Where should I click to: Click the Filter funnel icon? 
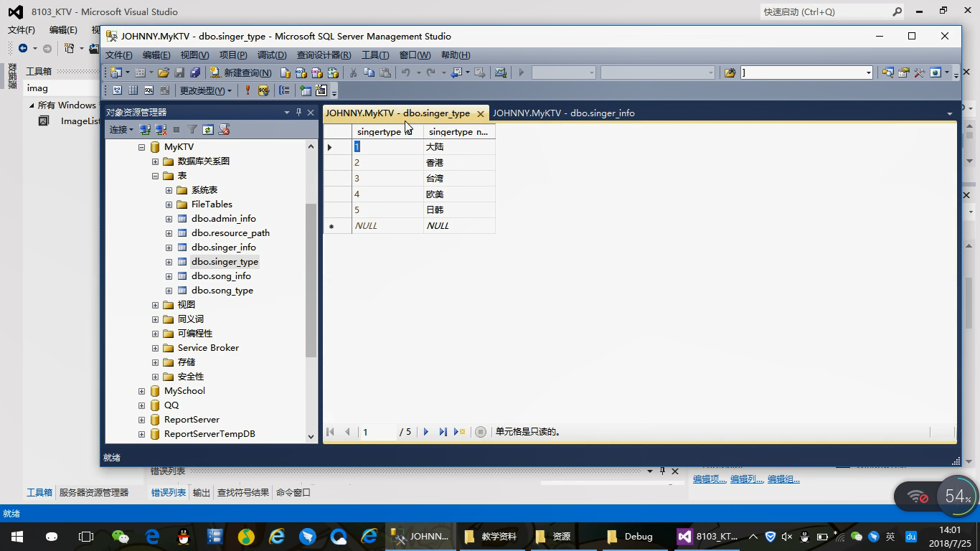pyautogui.click(x=192, y=130)
